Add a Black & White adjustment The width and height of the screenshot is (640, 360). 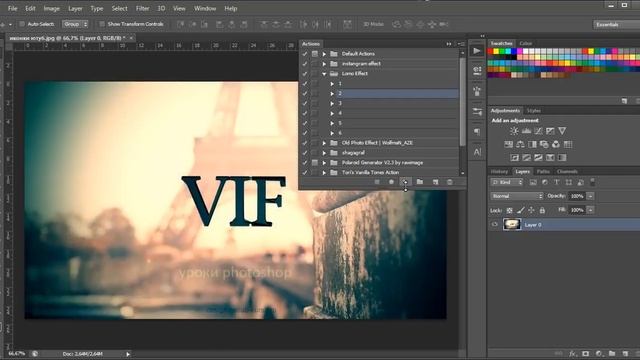pyautogui.click(x=532, y=144)
